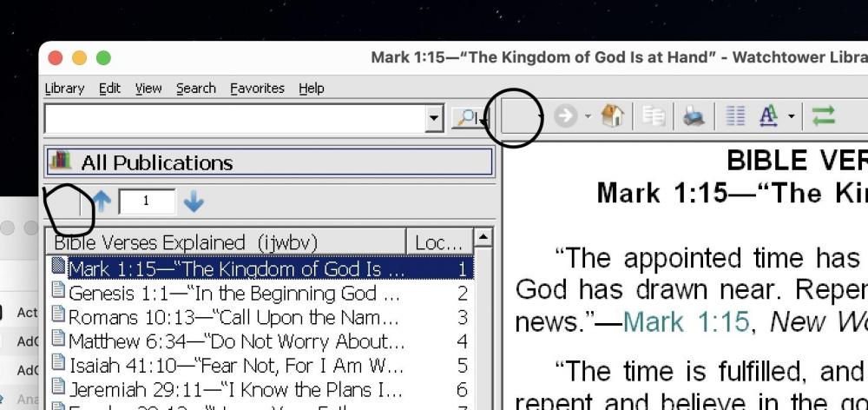Expand the search history dropdown
This screenshot has width=868, height=410.
[435, 119]
